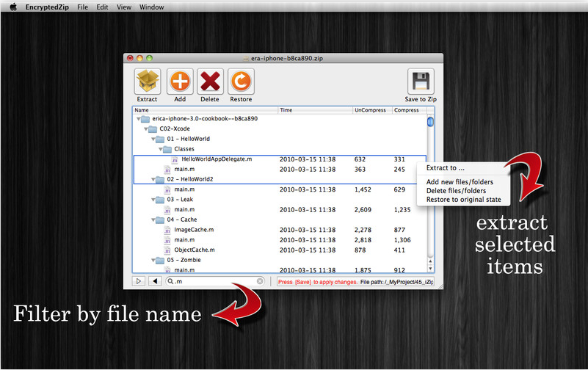
Task: Choose Restore to original state
Action: point(463,200)
